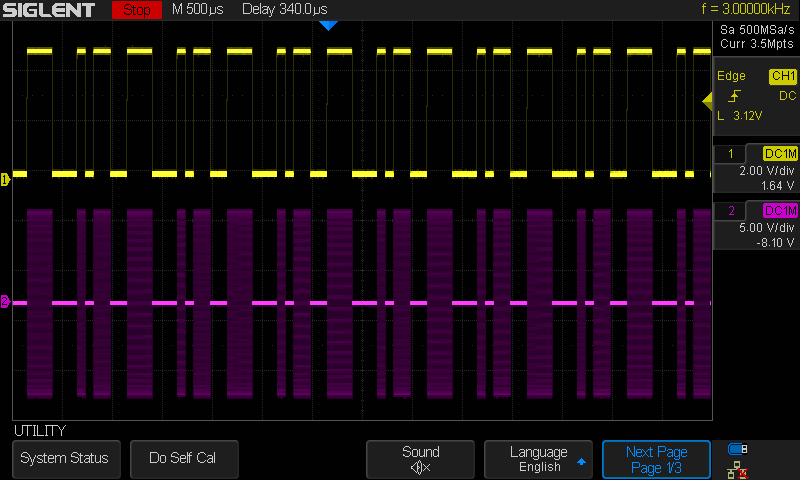The width and height of the screenshot is (800, 480).
Task: Expand the channel 1 settings box
Action: (755, 169)
